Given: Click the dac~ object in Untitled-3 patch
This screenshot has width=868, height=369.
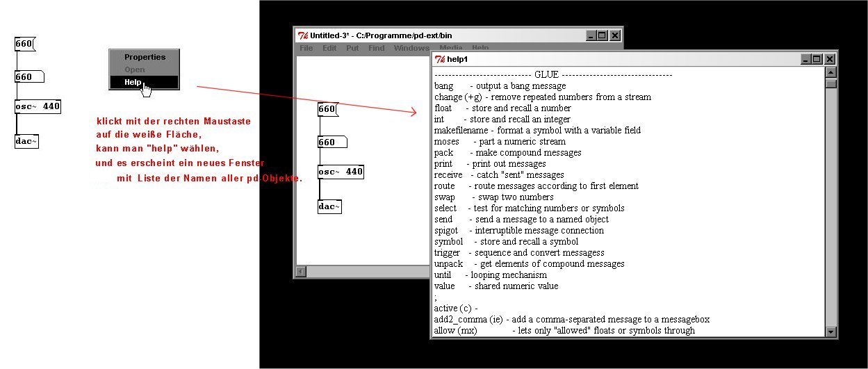Looking at the screenshot, I should pyautogui.click(x=329, y=206).
